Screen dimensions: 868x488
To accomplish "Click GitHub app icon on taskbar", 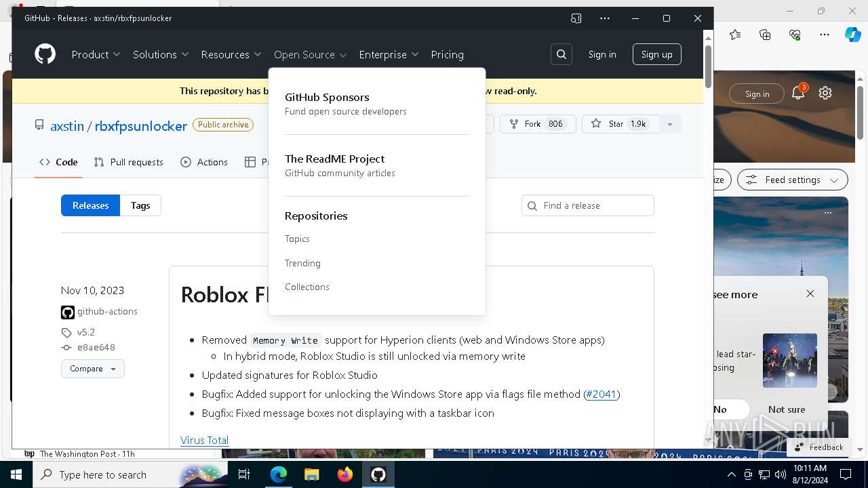I will click(x=378, y=474).
